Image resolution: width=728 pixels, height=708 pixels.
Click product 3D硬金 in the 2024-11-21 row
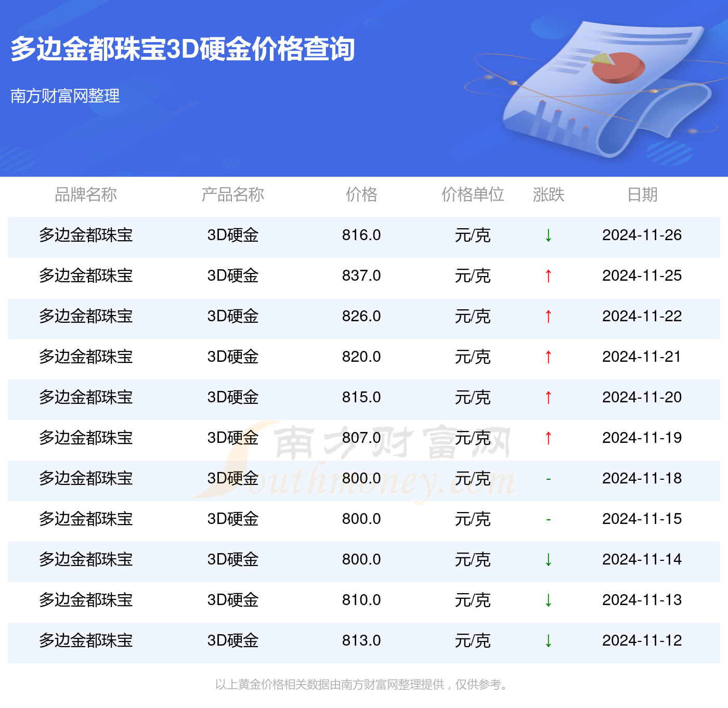pos(232,357)
